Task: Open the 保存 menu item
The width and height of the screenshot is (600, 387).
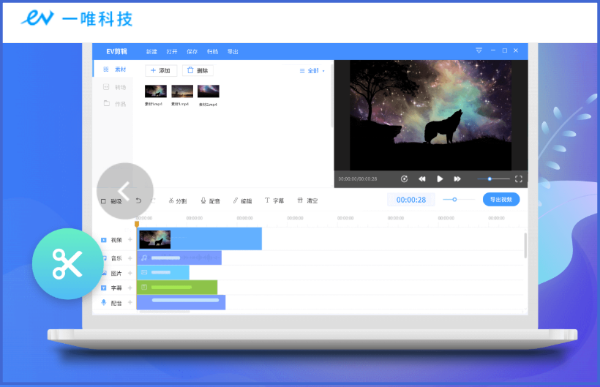Action: pos(192,52)
